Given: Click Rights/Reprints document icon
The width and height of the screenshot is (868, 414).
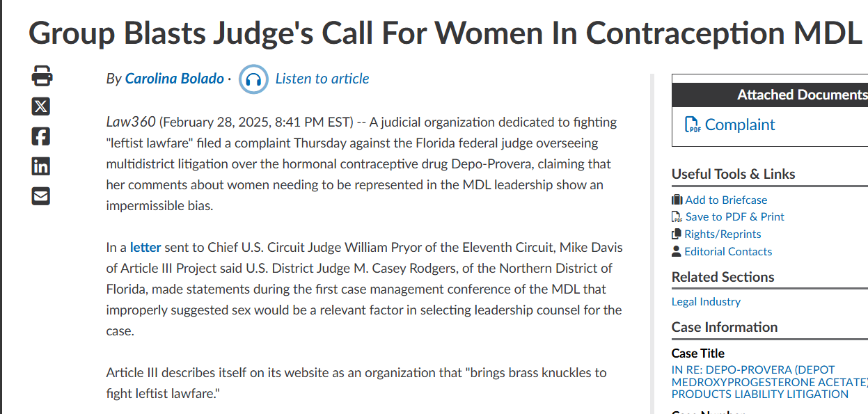Looking at the screenshot, I should 677,234.
